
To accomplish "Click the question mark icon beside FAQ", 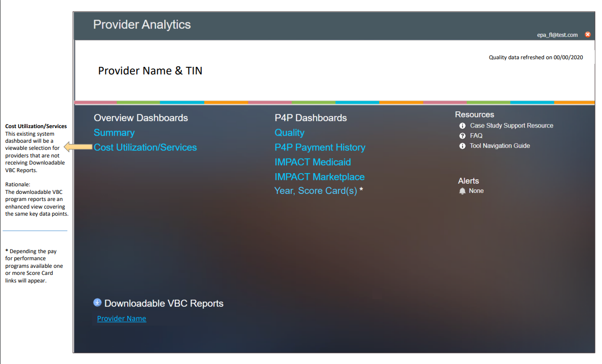I will [x=462, y=136].
